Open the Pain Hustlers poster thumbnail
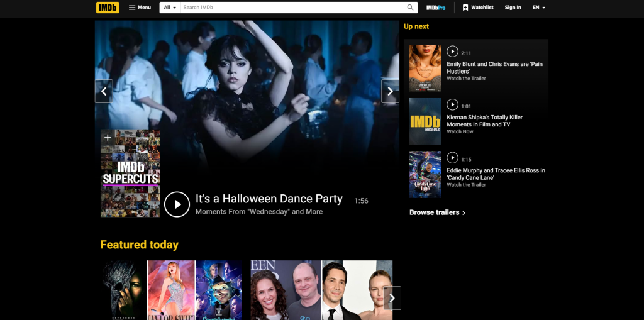Screen dimensions: 644x320 425,68
